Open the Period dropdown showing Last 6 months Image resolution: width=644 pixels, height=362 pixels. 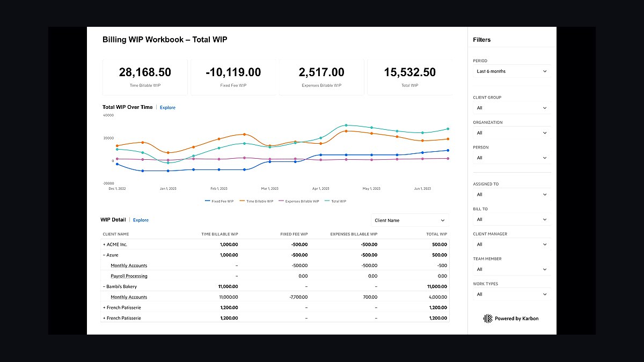pyautogui.click(x=512, y=71)
